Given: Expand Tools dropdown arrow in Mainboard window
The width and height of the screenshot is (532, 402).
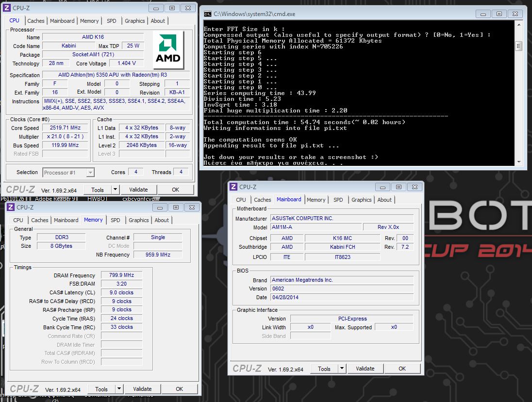Looking at the screenshot, I should (x=342, y=369).
